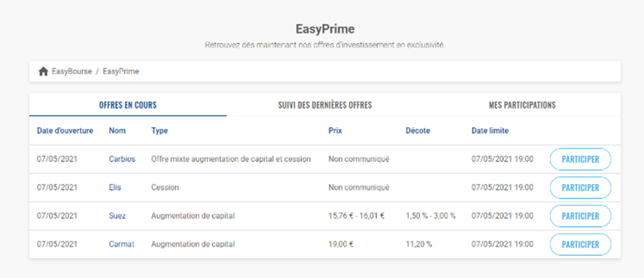Click Participer for the Elis offer
This screenshot has width=644, height=278.
click(580, 188)
